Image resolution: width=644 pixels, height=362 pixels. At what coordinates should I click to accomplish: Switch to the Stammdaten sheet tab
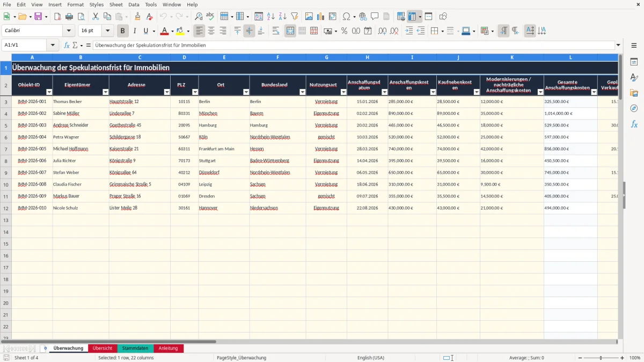pos(135,348)
